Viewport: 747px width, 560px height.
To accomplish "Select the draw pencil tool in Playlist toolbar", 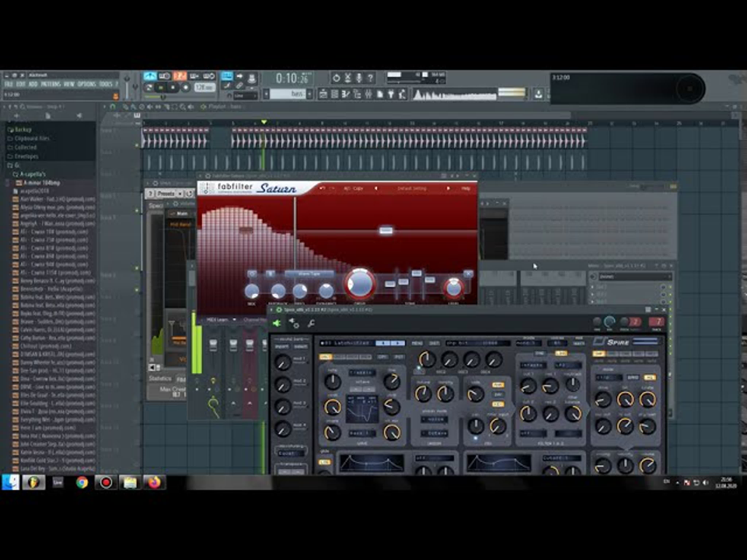I will tap(125, 107).
